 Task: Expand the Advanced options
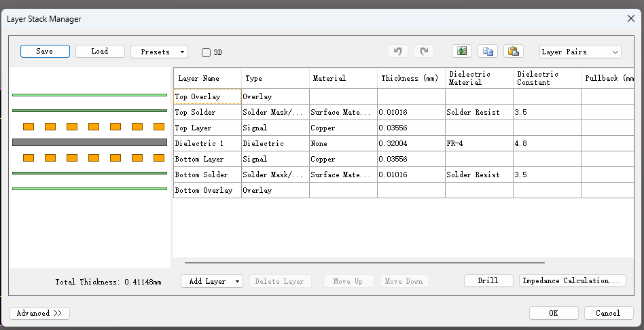click(x=39, y=313)
